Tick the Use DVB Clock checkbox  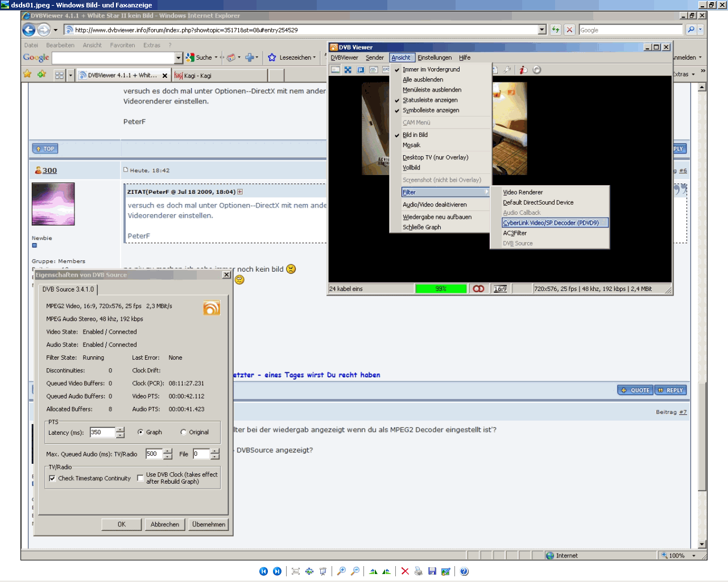pos(140,478)
